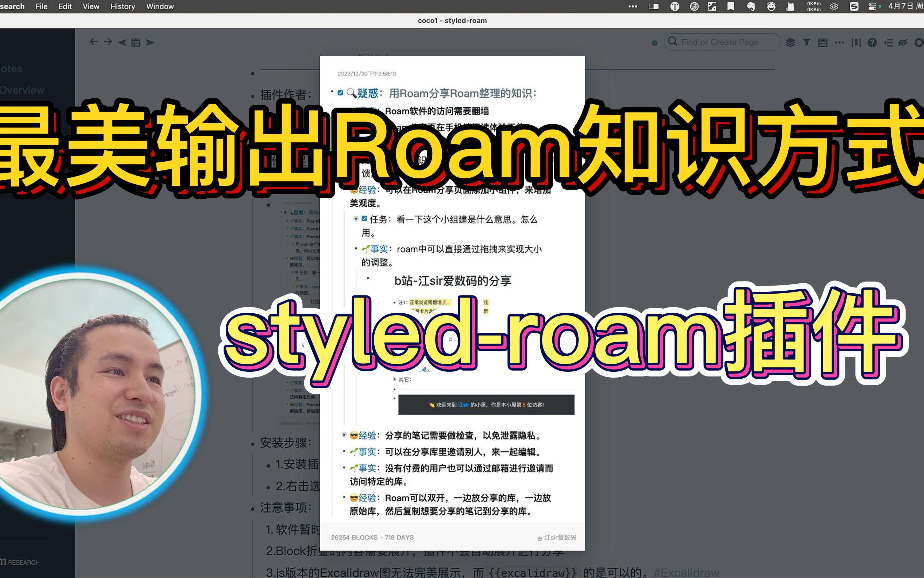
Task: Open the menu bar overflow three dots
Action: point(633,6)
